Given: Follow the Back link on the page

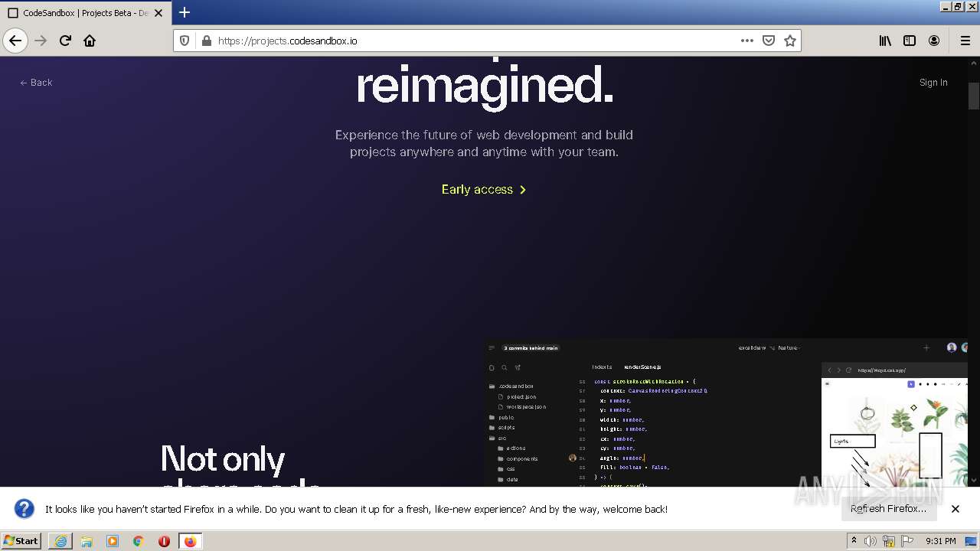Looking at the screenshot, I should point(36,83).
